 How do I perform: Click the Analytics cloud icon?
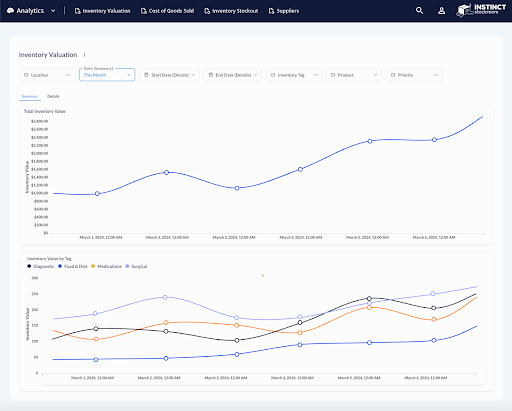click(10, 11)
